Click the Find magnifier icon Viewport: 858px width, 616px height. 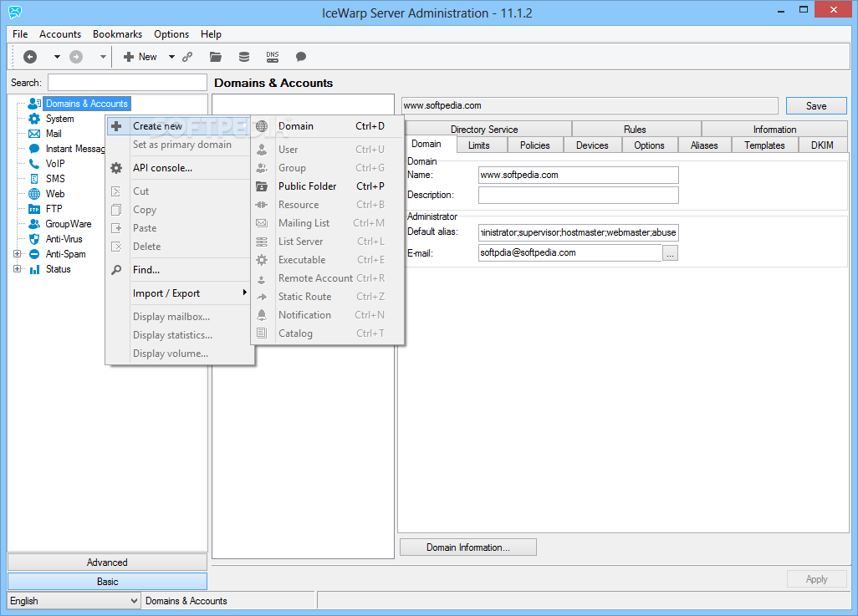pyautogui.click(x=116, y=270)
